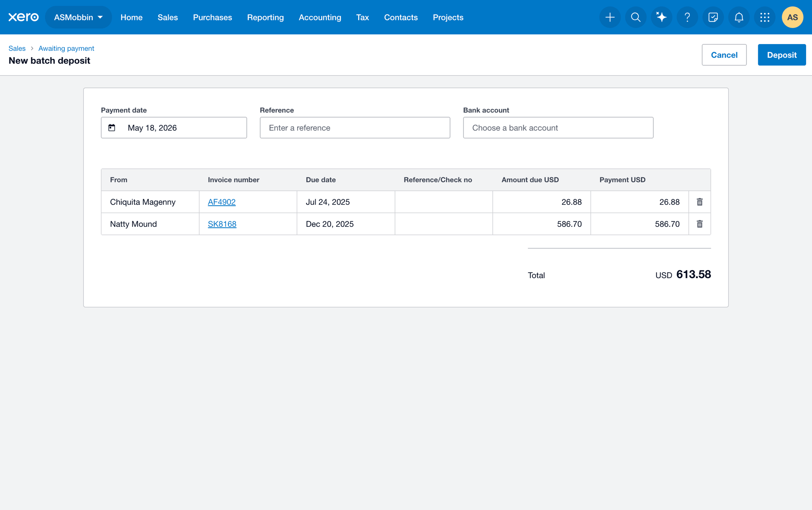The height and width of the screenshot is (510, 812).
Task: Go to the Awaiting payment breadcrumb
Action: pyautogui.click(x=66, y=48)
